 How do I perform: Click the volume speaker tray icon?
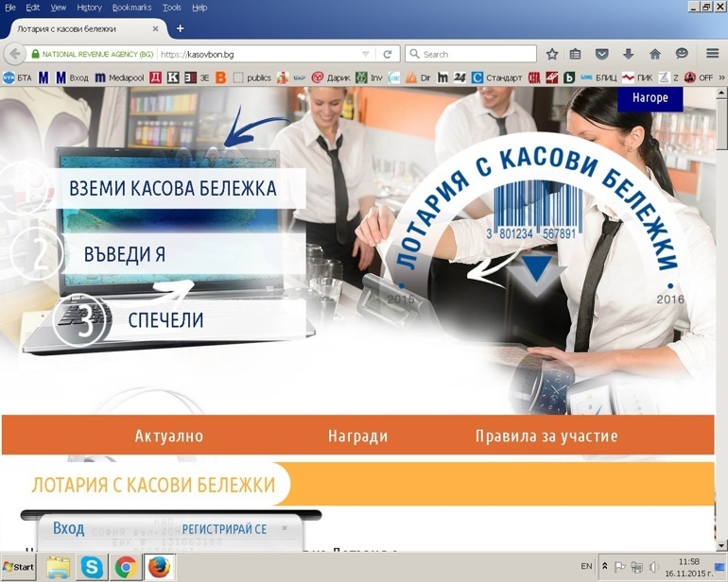654,567
